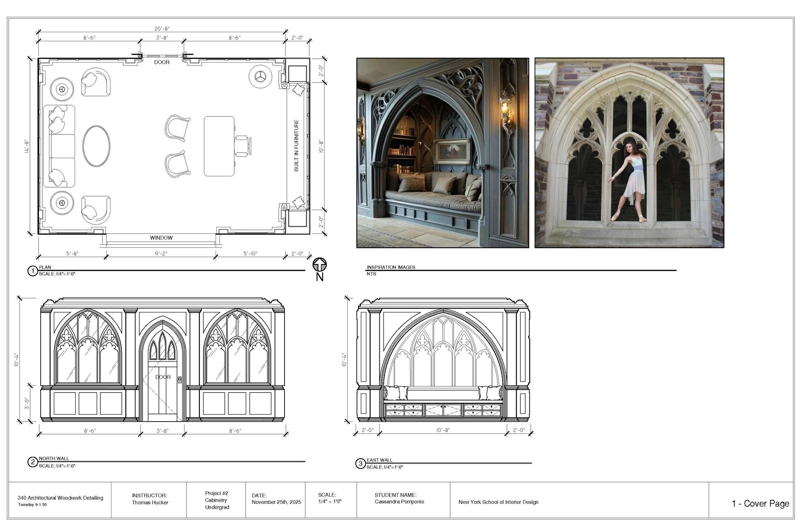This screenshot has height=525, width=812.
Task: Click the 20'-8" overall dimension
Action: [162, 29]
